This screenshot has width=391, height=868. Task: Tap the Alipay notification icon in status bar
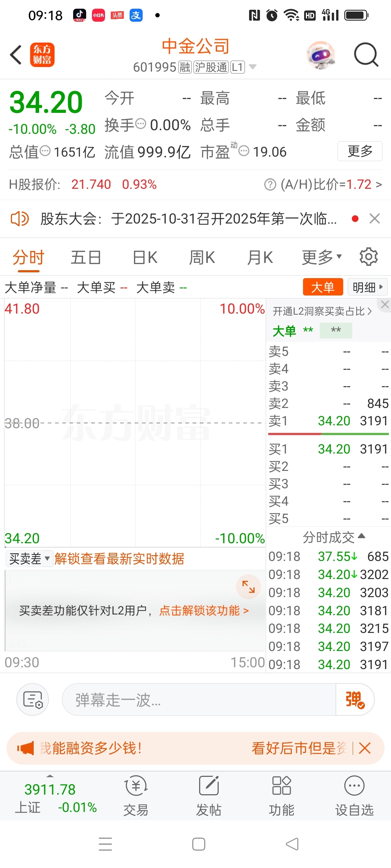click(136, 15)
